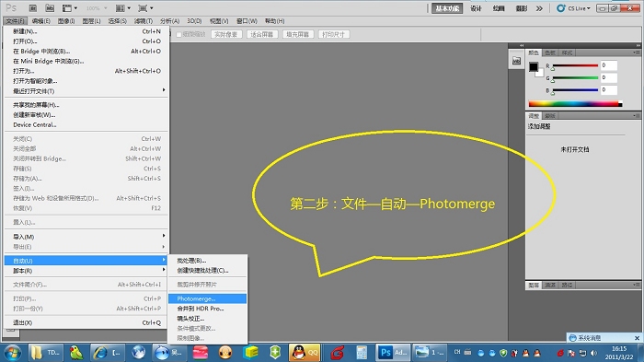Image resolution: width=644 pixels, height=362 pixels.
Task: Click Mini Bridge icon in panel dock
Action: click(516, 62)
